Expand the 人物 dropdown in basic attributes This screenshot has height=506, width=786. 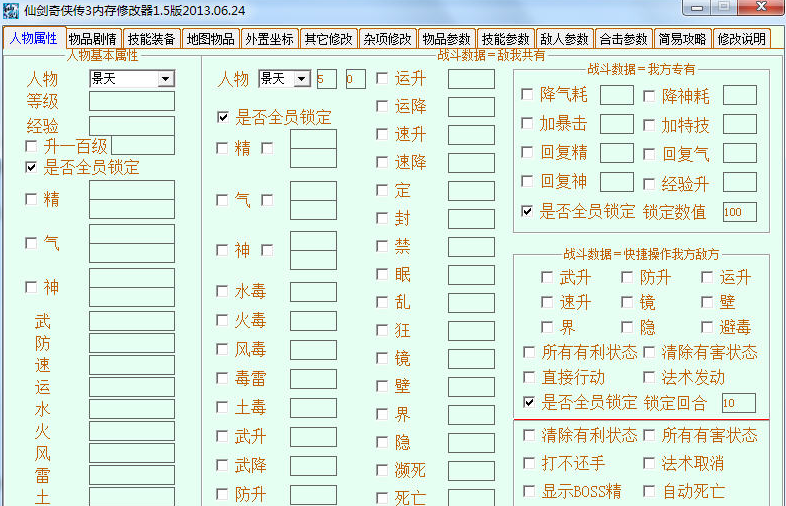pyautogui.click(x=165, y=79)
